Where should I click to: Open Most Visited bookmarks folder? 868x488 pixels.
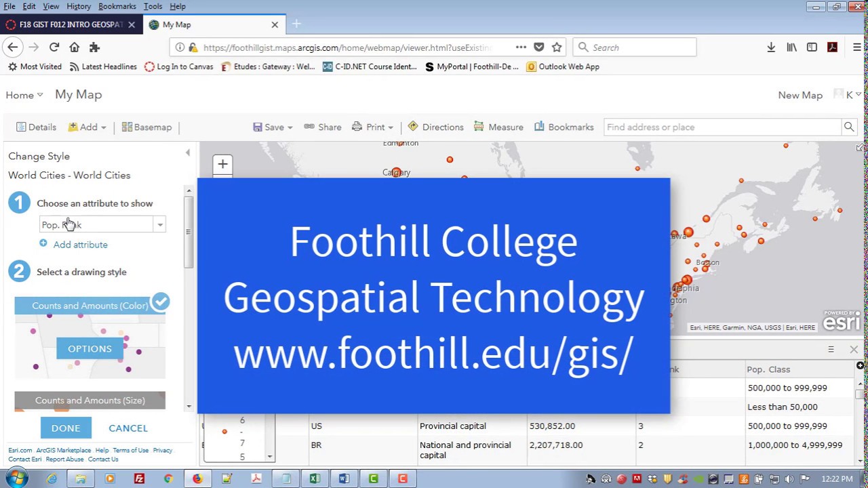(35, 66)
